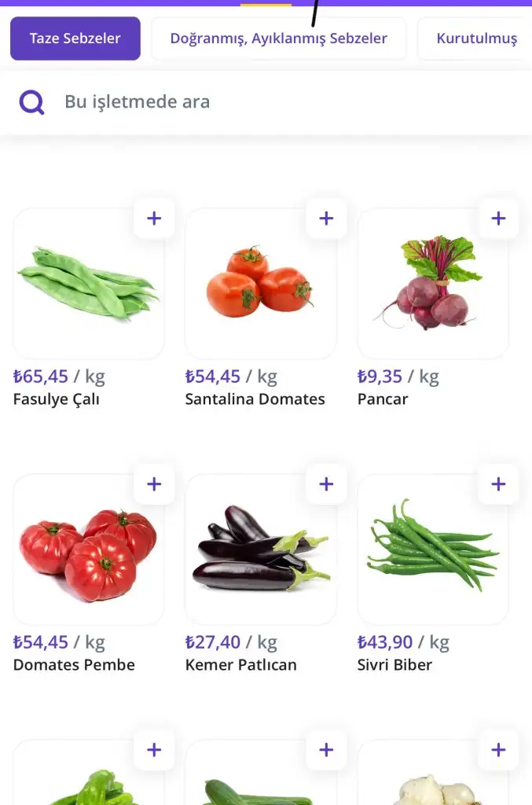Select the Taze Sebzeler tab

pos(75,39)
